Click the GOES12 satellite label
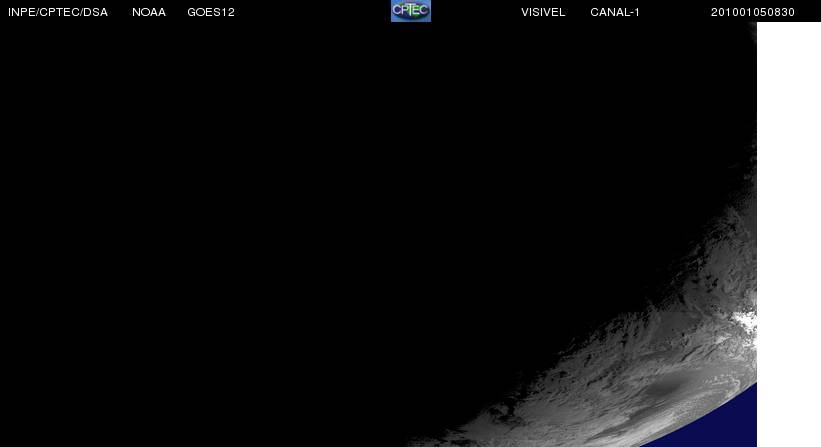The height and width of the screenshot is (447, 821). [211, 12]
